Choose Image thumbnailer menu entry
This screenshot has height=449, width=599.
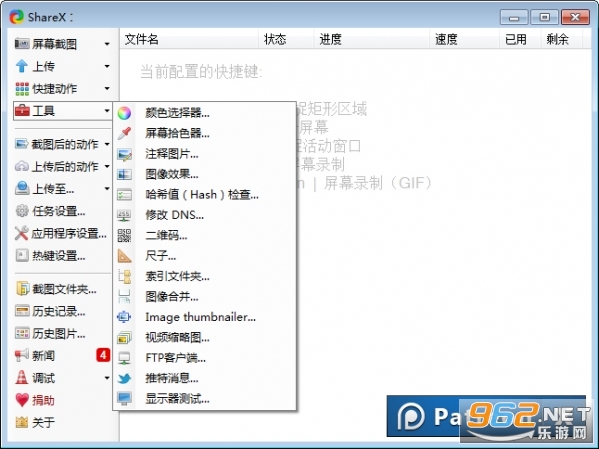204,317
